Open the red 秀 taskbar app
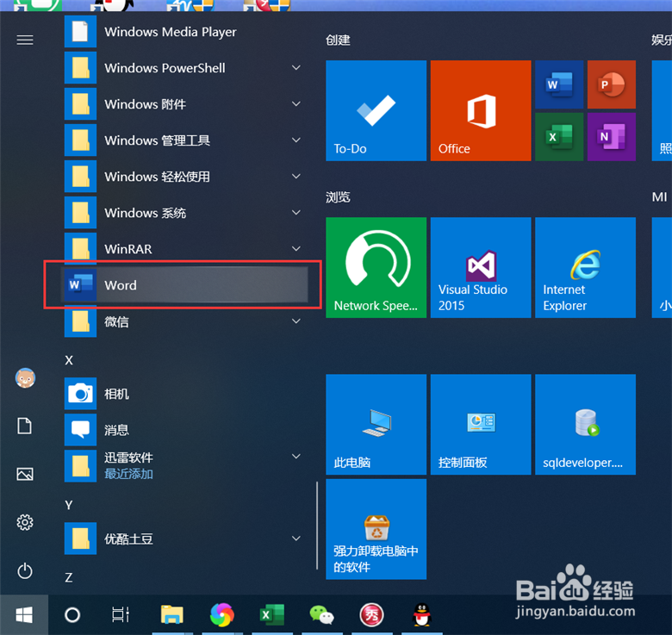The width and height of the screenshot is (672, 635). [x=371, y=615]
